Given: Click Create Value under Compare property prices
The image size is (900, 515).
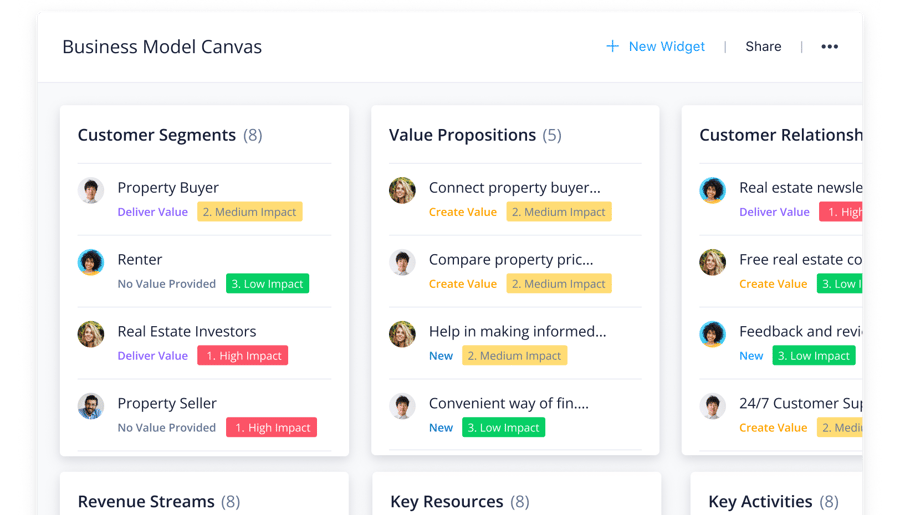Looking at the screenshot, I should point(463,284).
